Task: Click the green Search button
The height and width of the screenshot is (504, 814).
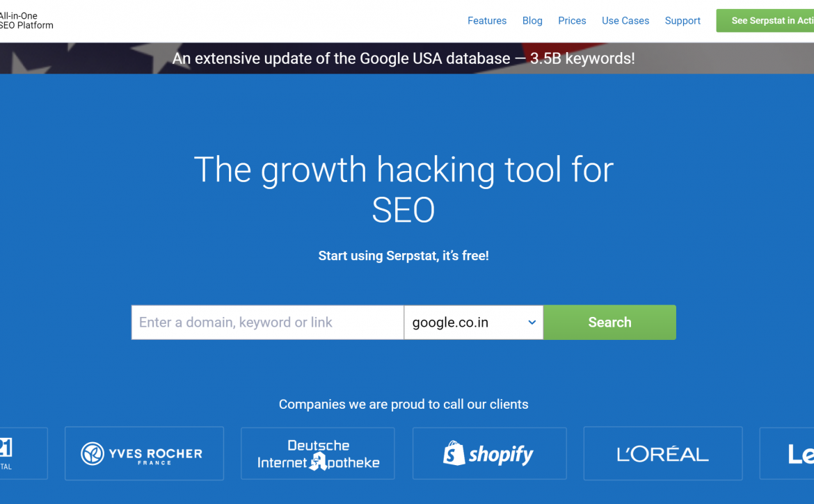Action: (x=609, y=323)
